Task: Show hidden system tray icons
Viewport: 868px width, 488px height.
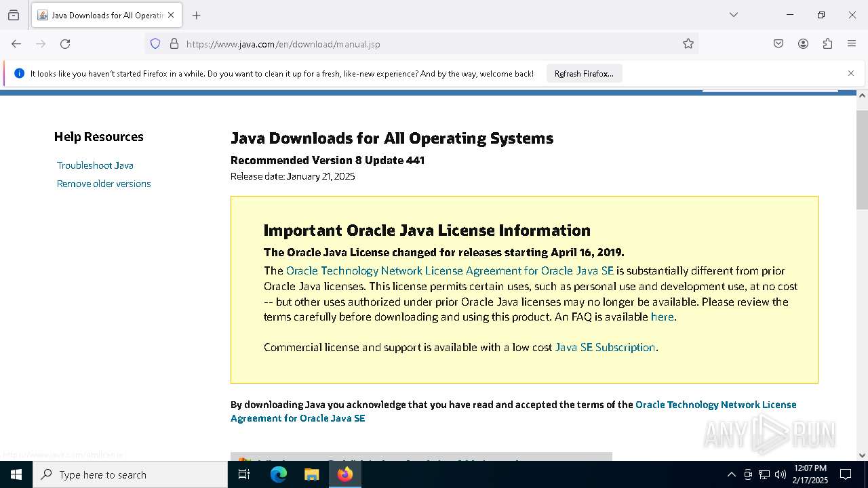Action: pyautogui.click(x=731, y=474)
